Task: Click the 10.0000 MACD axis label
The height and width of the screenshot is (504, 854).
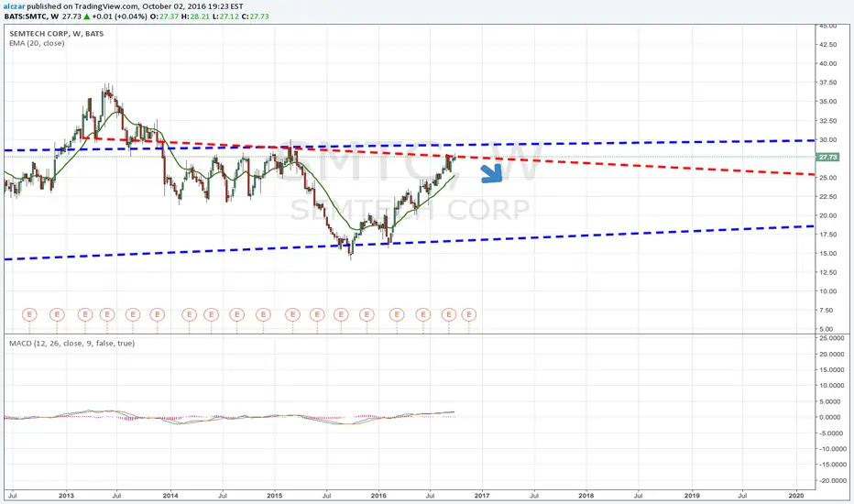Action: click(x=831, y=386)
